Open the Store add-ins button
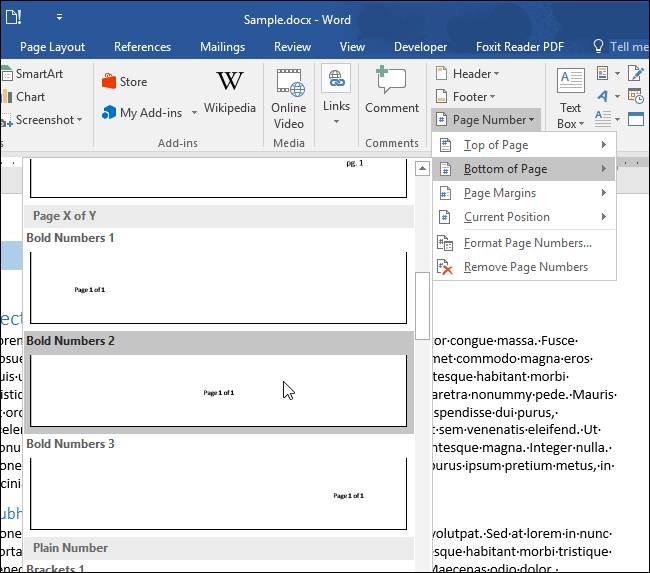This screenshot has width=650, height=573. coord(124,82)
